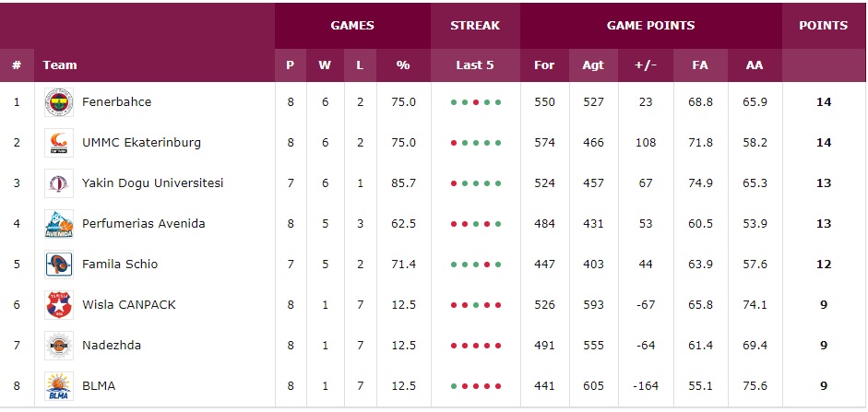The width and height of the screenshot is (868, 412).
Task: Click the Fenerbahce team logo
Action: 59,102
